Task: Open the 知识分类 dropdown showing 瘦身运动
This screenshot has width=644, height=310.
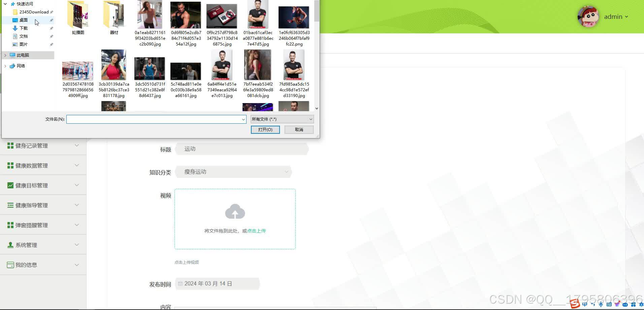Action: 233,172
